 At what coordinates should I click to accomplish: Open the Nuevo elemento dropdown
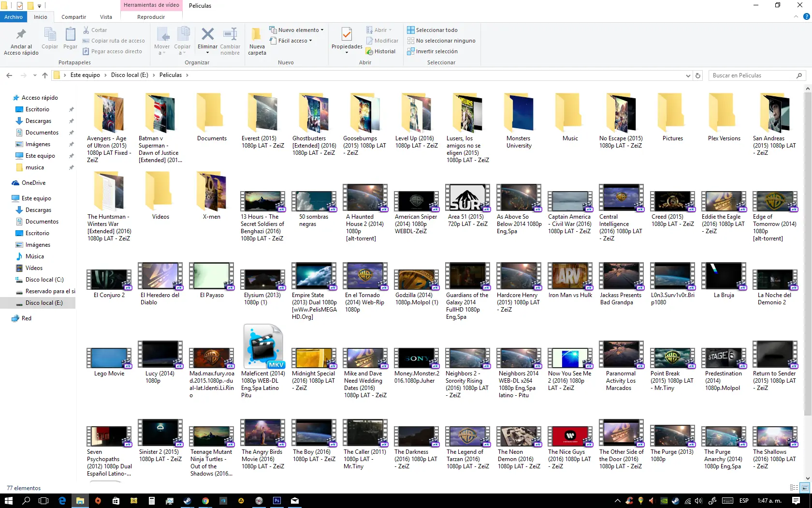[296, 30]
